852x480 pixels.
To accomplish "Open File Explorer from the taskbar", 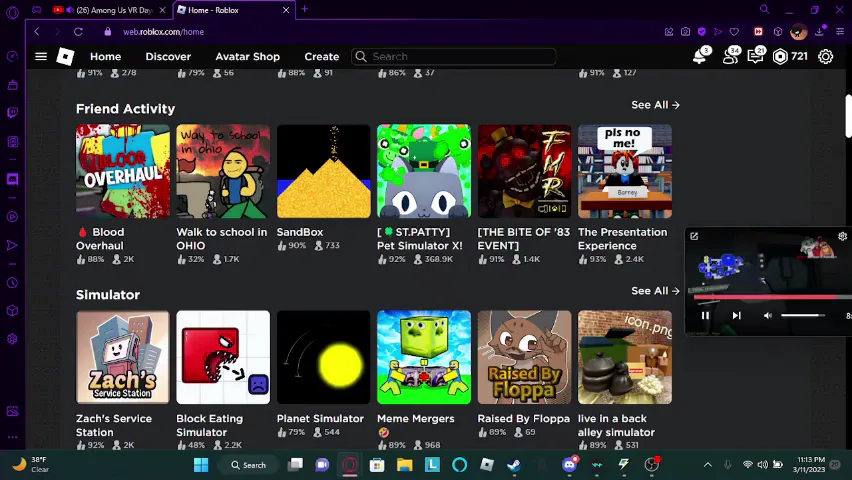I will point(404,465).
